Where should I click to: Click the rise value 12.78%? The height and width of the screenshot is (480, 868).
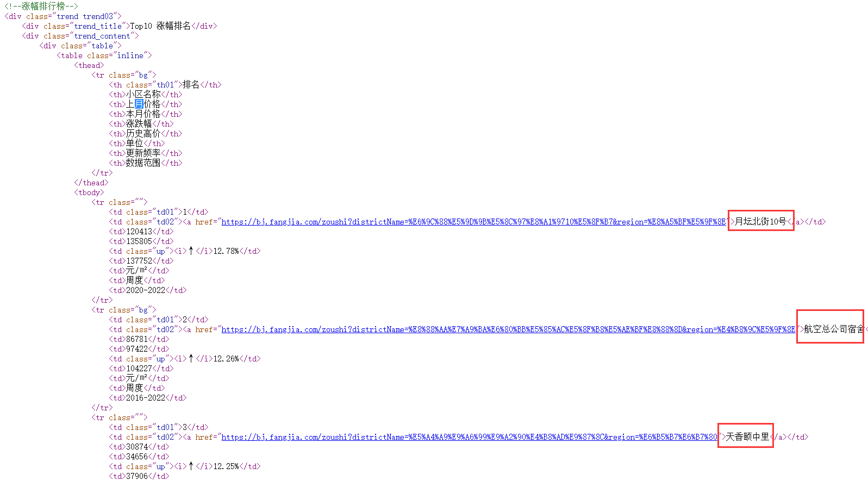pos(226,251)
